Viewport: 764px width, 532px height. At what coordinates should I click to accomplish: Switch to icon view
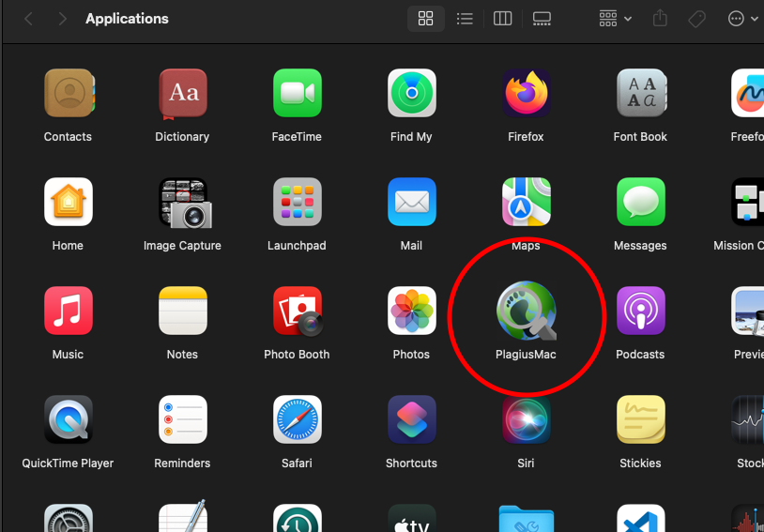click(x=425, y=19)
